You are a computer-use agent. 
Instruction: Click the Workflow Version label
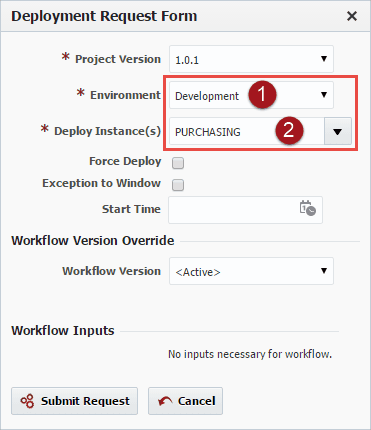coord(111,271)
